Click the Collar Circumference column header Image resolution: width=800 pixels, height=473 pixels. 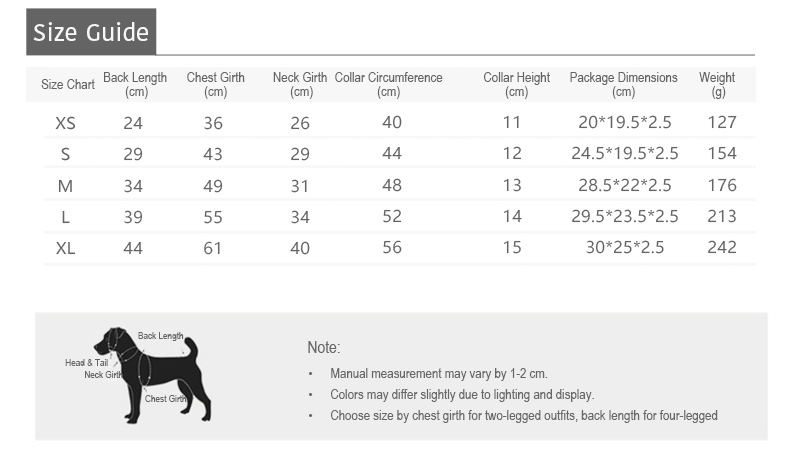pyautogui.click(x=389, y=85)
